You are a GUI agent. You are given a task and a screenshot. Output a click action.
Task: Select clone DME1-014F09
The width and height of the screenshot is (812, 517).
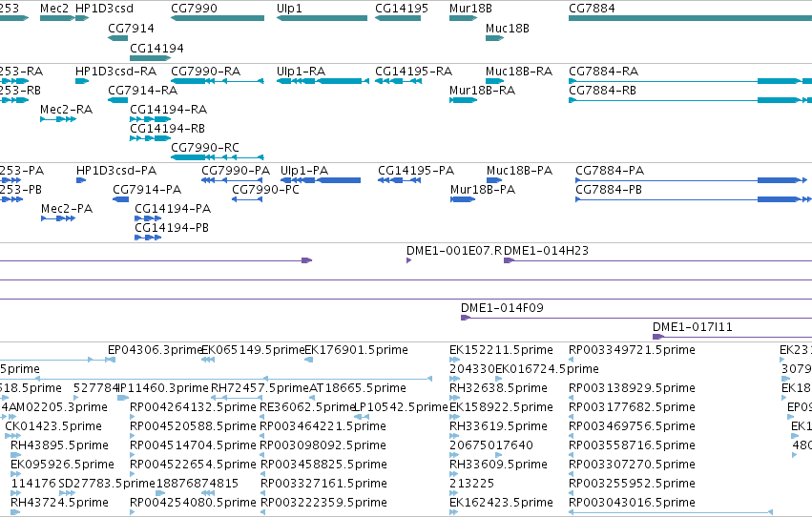(x=502, y=308)
